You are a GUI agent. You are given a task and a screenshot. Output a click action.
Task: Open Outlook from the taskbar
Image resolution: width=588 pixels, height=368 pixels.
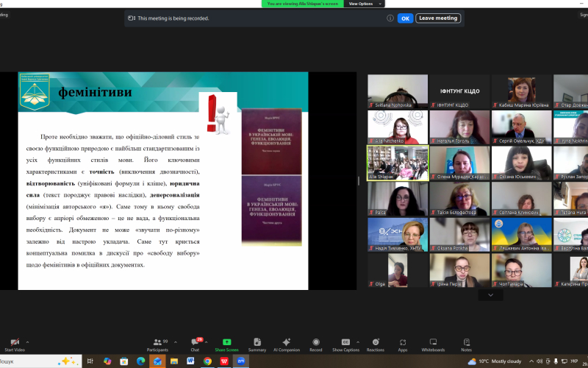pyautogui.click(x=157, y=361)
